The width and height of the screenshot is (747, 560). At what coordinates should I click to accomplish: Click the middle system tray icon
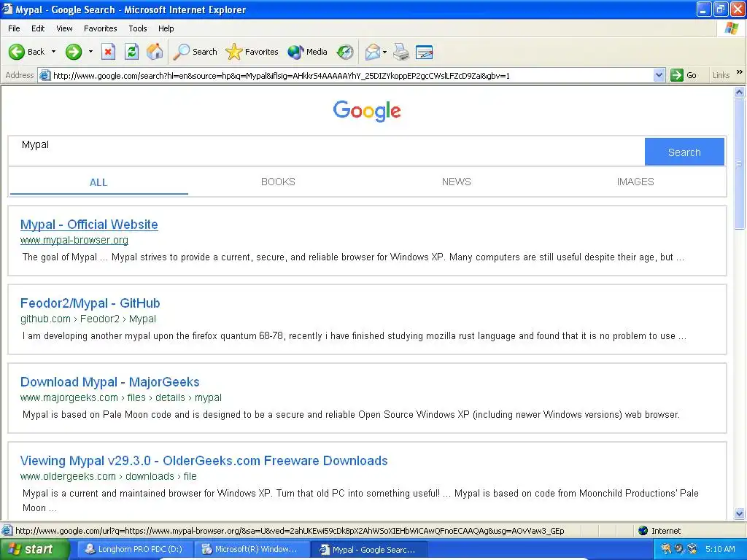[x=679, y=549]
